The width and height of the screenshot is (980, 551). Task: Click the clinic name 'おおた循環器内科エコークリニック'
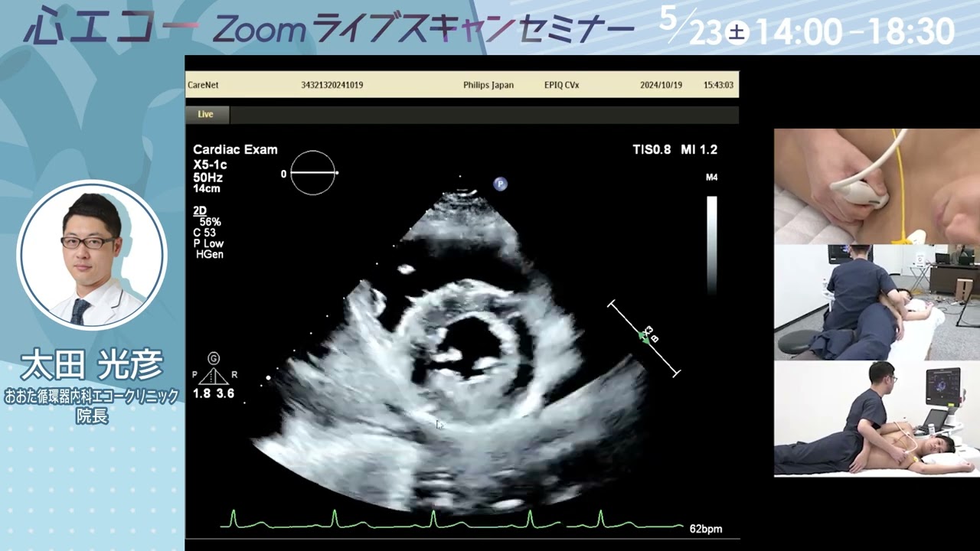coord(92,396)
